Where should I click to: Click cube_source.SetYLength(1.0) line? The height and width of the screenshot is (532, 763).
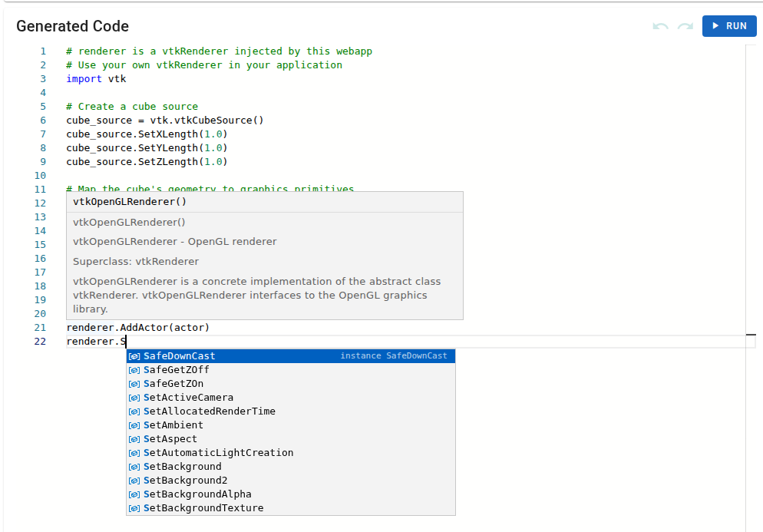coord(147,148)
